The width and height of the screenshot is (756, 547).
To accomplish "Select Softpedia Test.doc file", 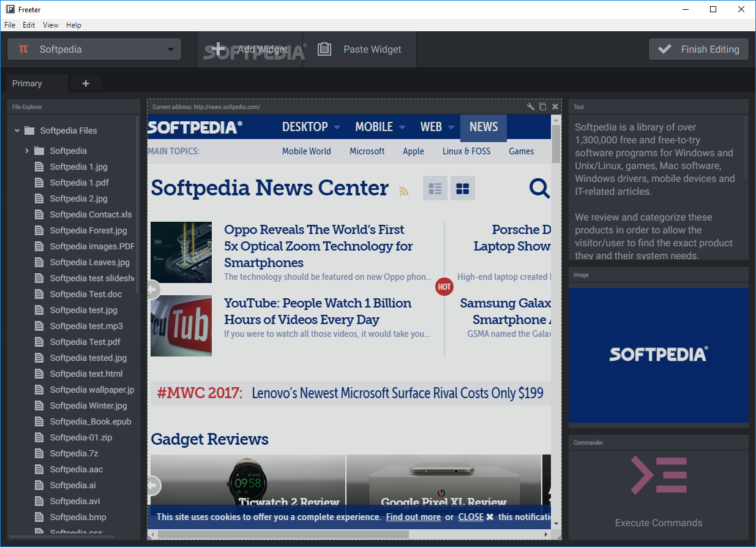I will tap(86, 294).
